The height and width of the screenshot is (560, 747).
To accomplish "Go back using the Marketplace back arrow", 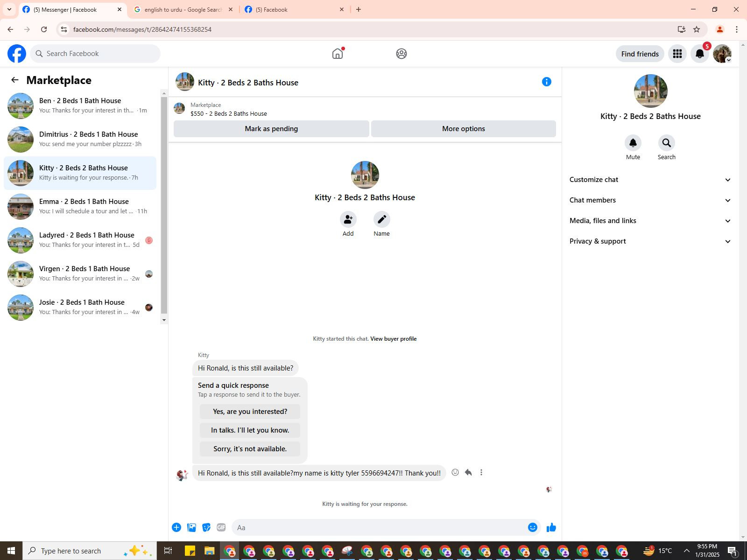I will 15,80.
